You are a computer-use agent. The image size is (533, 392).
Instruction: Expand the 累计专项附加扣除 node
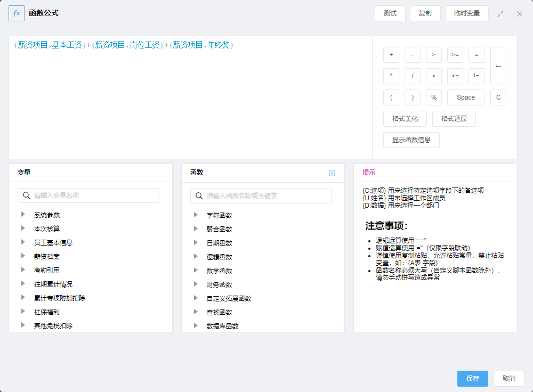click(x=23, y=297)
